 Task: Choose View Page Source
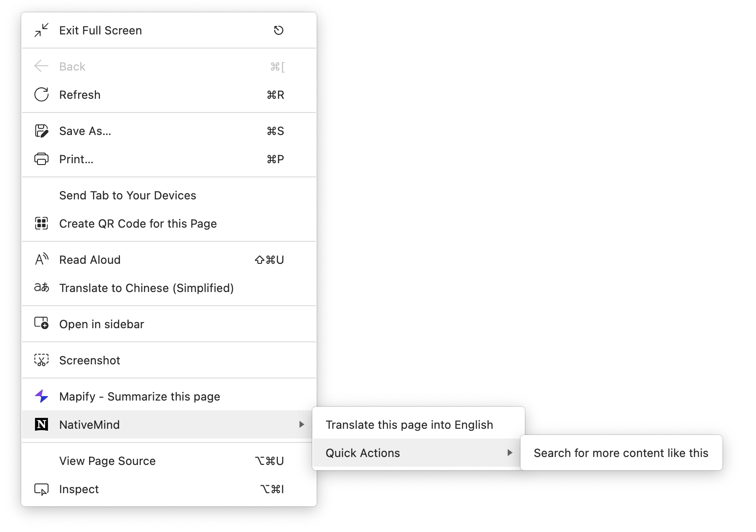[169, 461]
